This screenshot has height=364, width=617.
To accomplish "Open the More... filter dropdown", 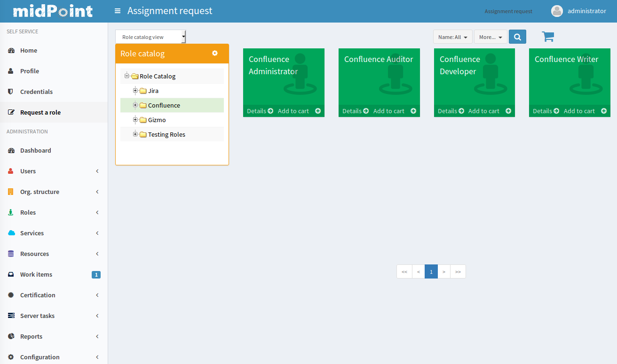I will (x=490, y=37).
